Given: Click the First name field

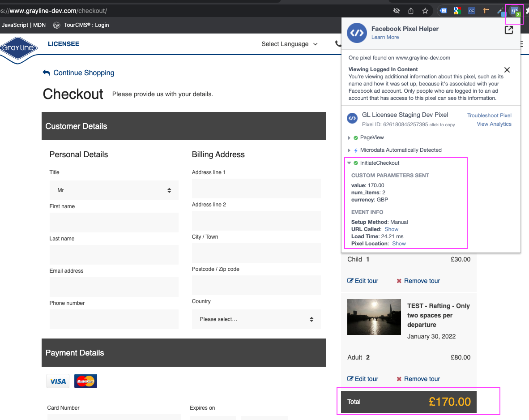Looking at the screenshot, I should [x=114, y=223].
